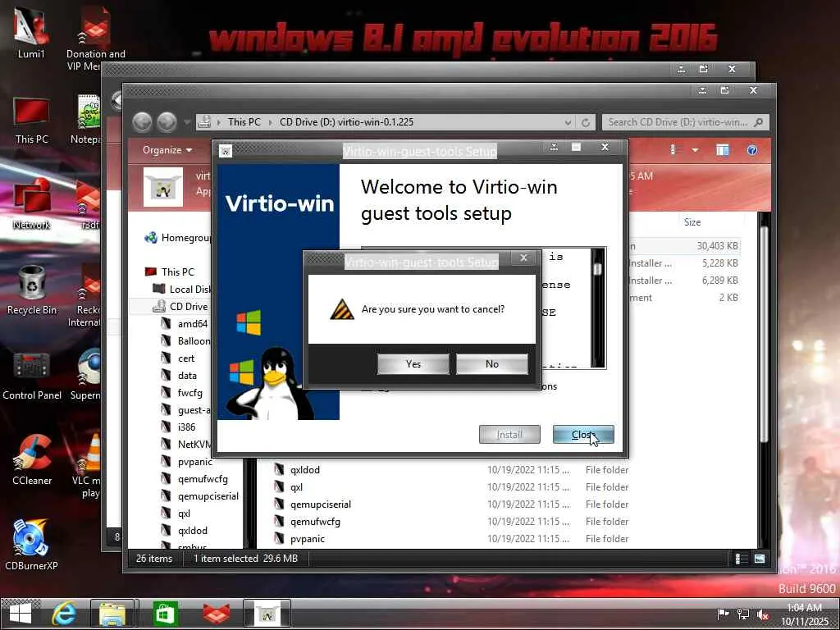Focus the Search CD Drive field
The height and width of the screenshot is (630, 840).
[x=686, y=122]
